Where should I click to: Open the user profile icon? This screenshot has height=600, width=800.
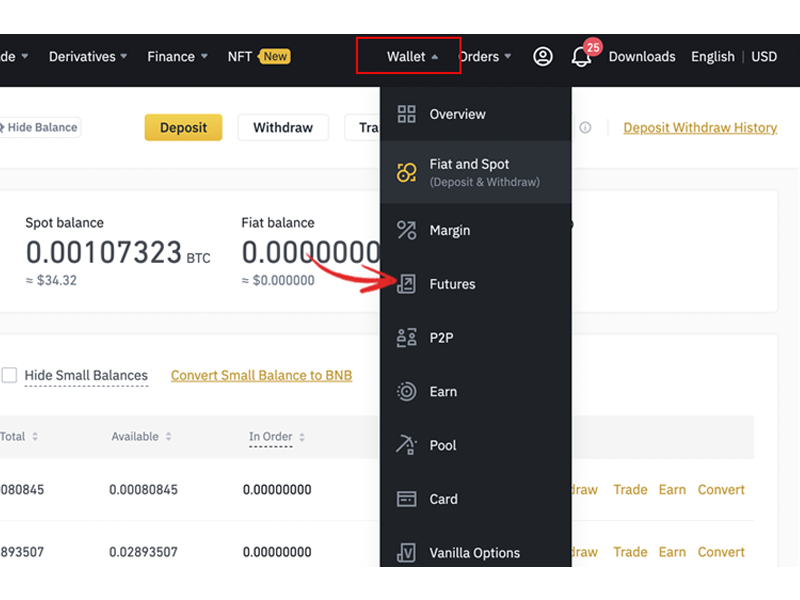pyautogui.click(x=543, y=56)
